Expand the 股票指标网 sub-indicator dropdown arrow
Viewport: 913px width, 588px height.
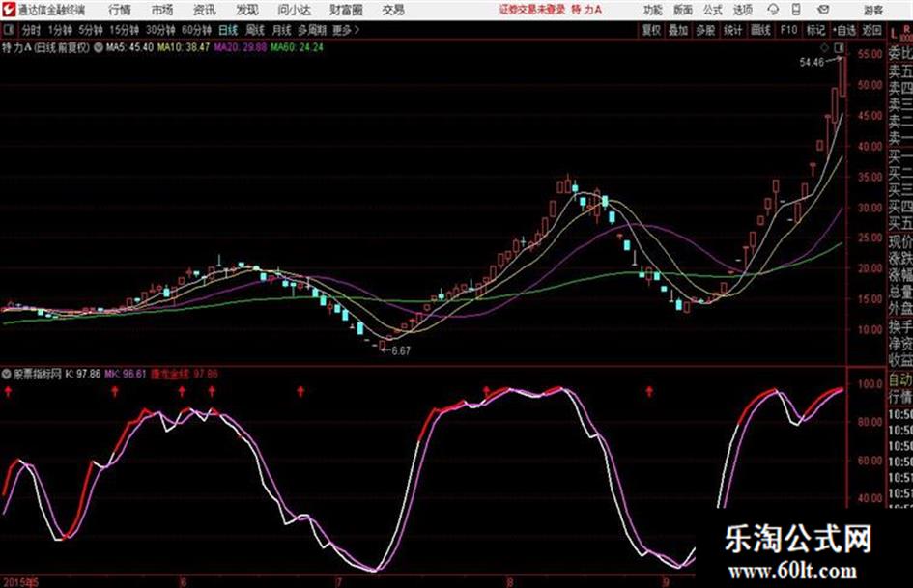click(7, 374)
